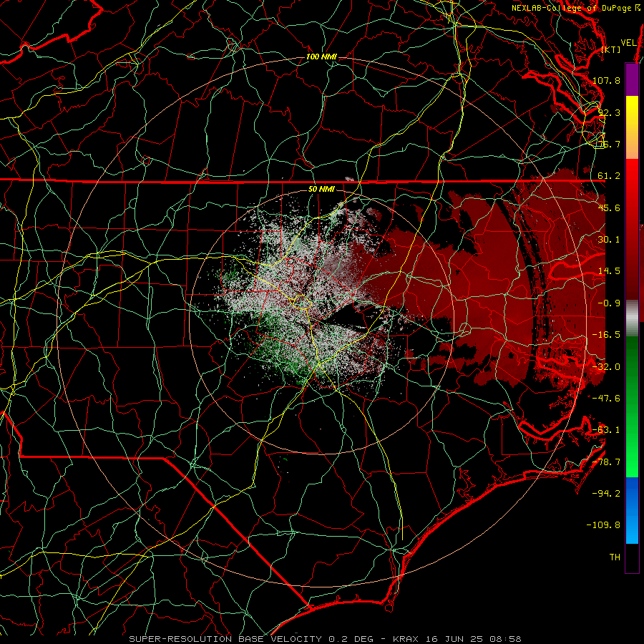644x644 pixels.
Task: Click the 100 NMI range ring label
Action: [x=321, y=57]
